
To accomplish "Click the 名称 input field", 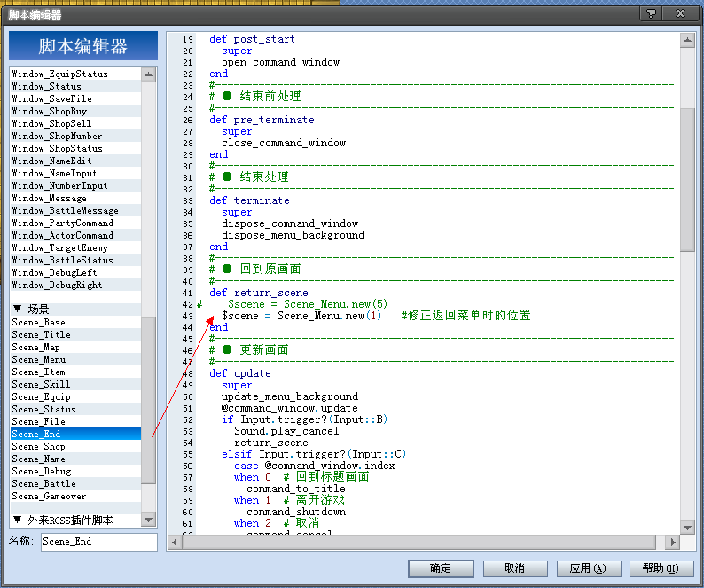I will [99, 542].
